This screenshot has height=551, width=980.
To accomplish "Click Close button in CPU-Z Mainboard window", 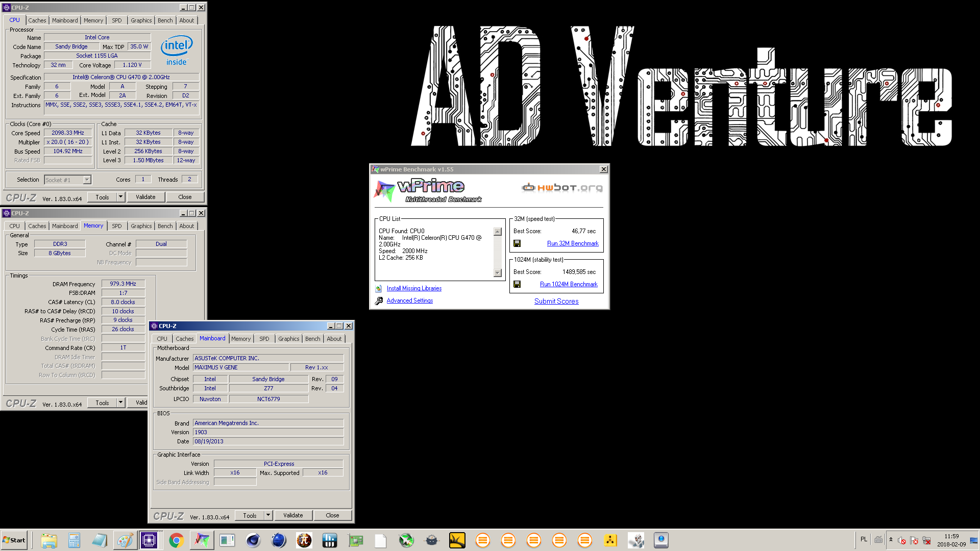I will (x=332, y=515).
